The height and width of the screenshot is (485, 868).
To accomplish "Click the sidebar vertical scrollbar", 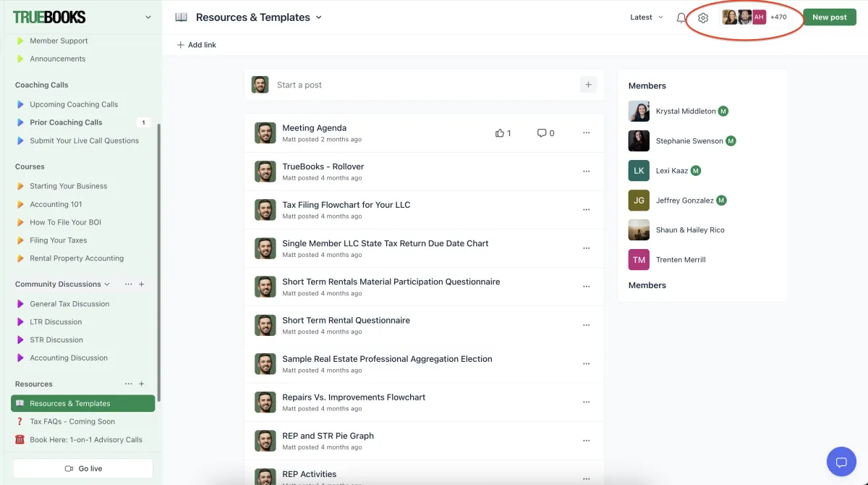I will tap(159, 262).
